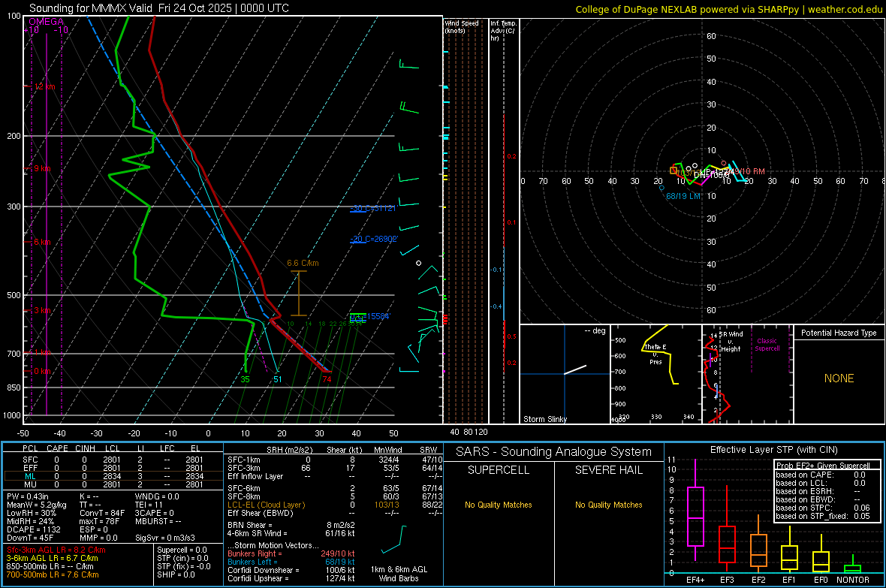This screenshot has height=588, width=886.
Task: Select the MU parcel row
Action: click(113, 484)
